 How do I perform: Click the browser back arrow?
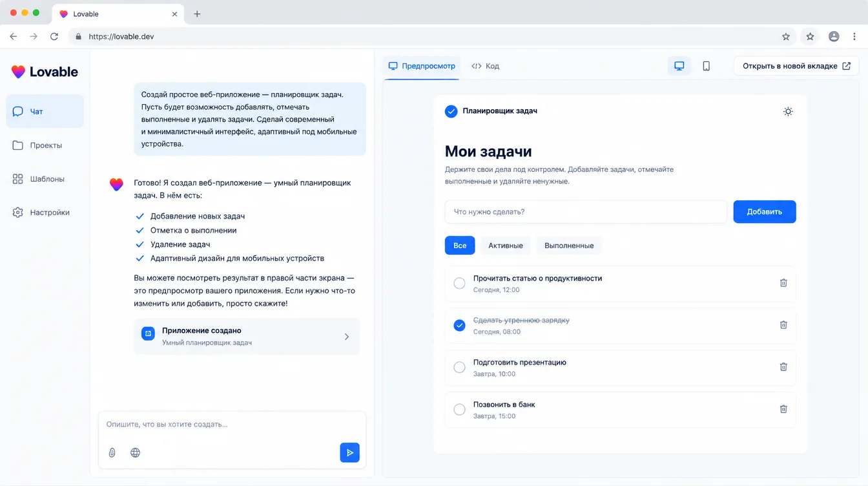click(x=14, y=37)
